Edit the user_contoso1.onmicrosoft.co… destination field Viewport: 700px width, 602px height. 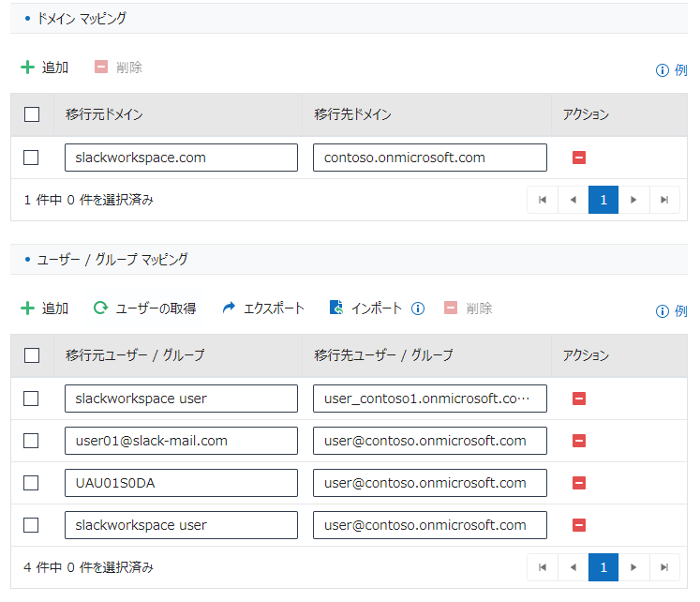tap(430, 399)
